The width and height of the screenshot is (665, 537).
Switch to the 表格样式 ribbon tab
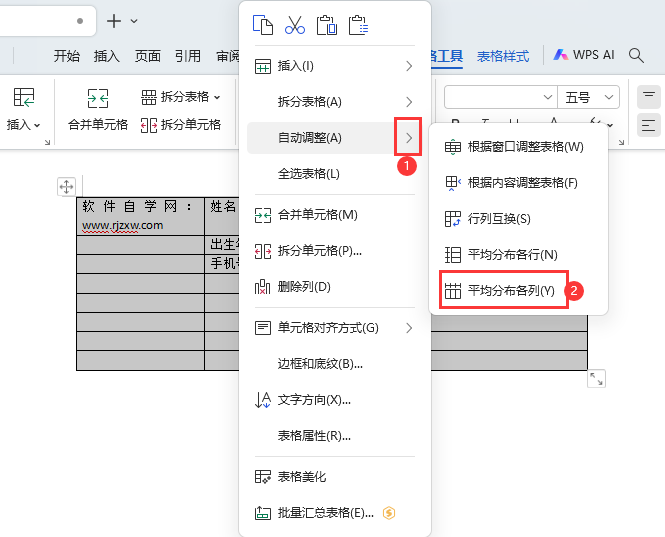pos(503,56)
